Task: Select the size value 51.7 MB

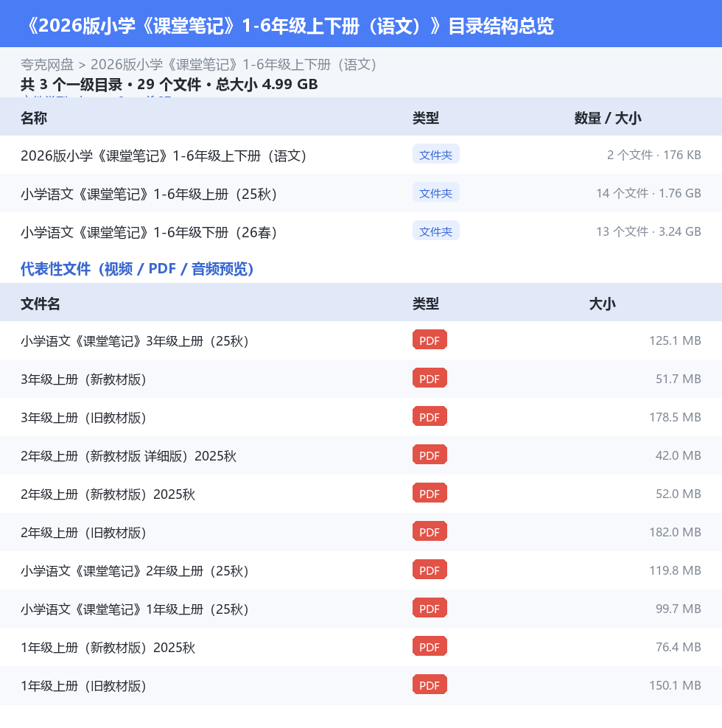Action: pos(679,379)
